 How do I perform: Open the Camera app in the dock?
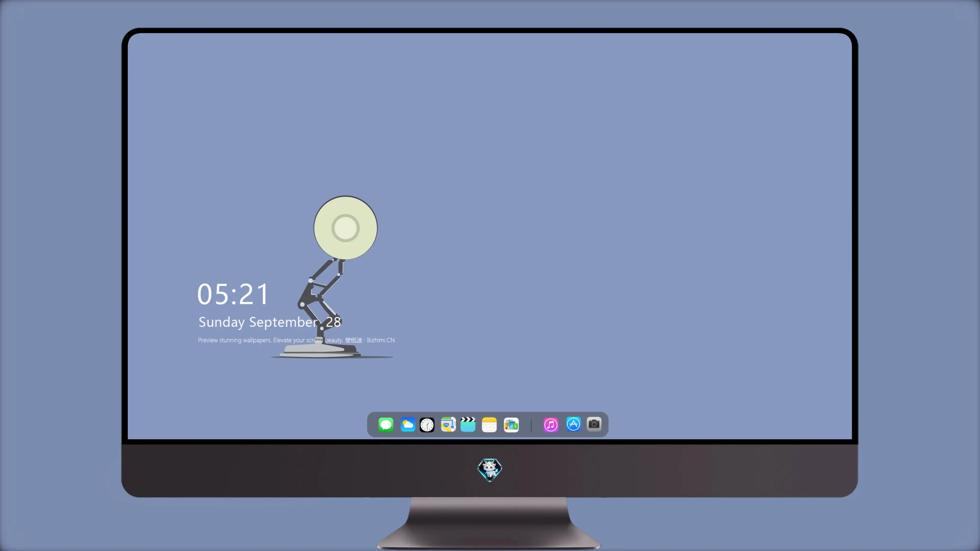(x=594, y=424)
